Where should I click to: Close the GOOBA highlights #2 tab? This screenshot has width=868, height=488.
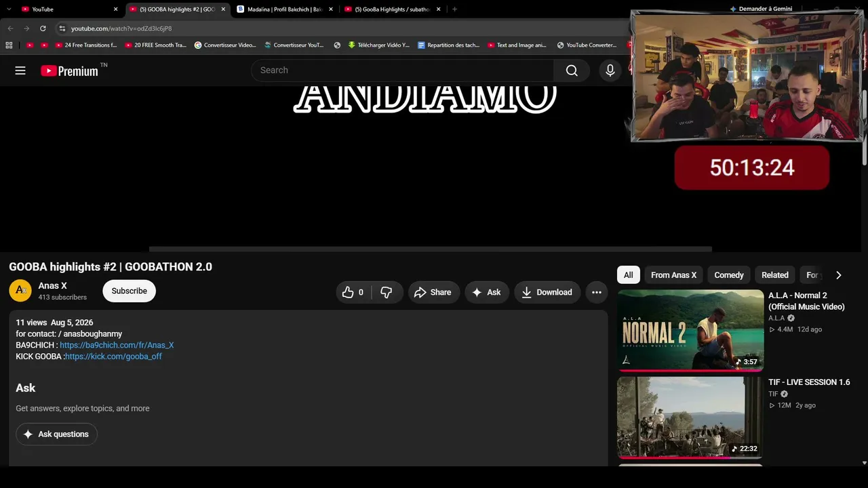point(223,9)
